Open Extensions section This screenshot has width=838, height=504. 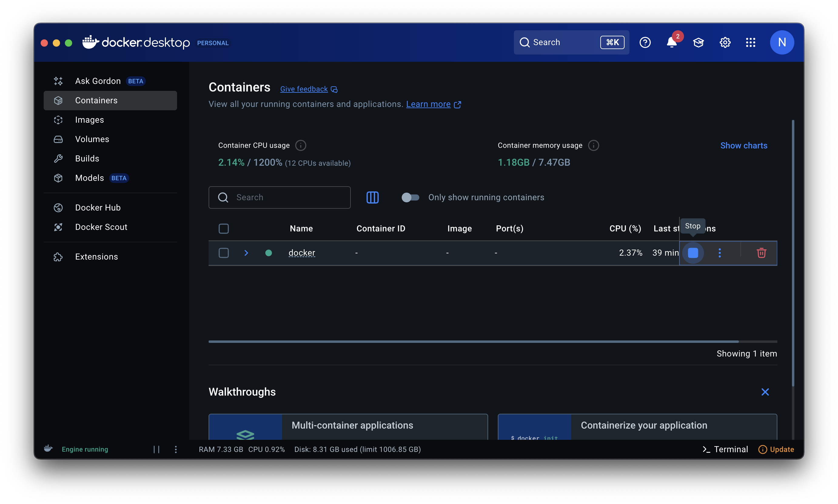coord(110,257)
